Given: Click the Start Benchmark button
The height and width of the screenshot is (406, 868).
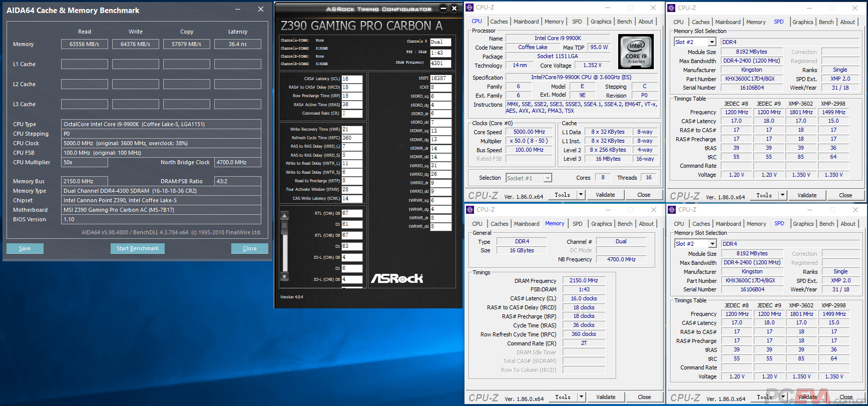Looking at the screenshot, I should point(138,248).
